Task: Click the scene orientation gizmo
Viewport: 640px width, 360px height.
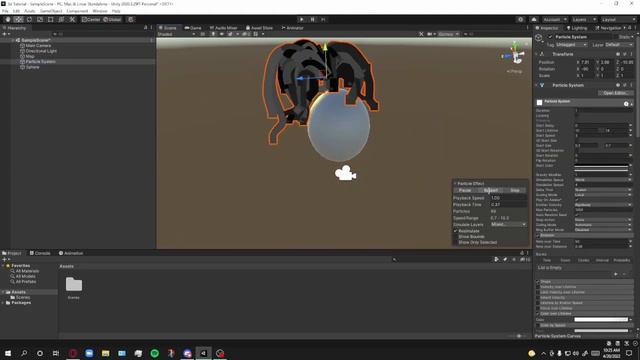Action: pos(516,55)
